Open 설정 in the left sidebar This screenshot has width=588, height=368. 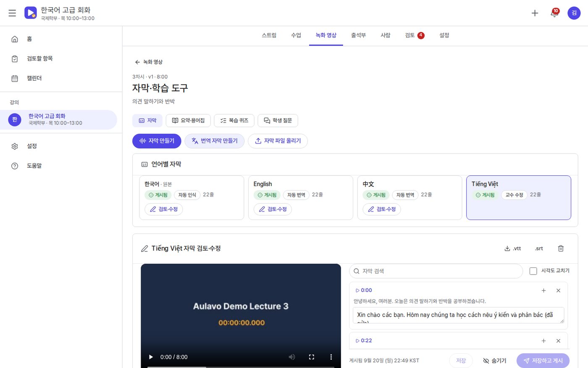[x=58, y=146]
